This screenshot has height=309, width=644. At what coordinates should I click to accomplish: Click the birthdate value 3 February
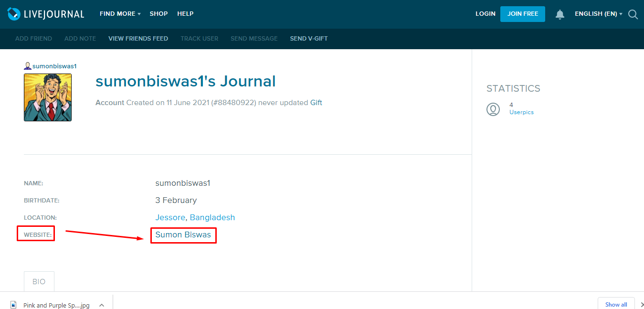(x=176, y=200)
